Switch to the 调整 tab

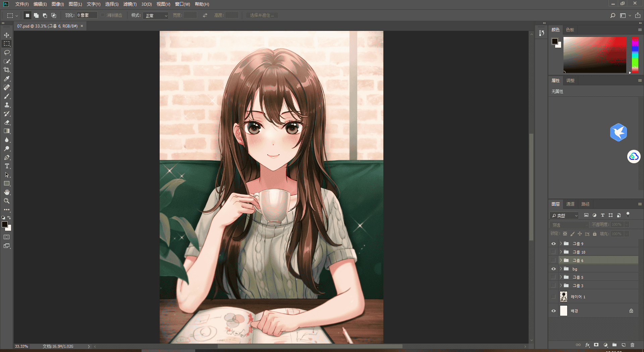pos(570,80)
